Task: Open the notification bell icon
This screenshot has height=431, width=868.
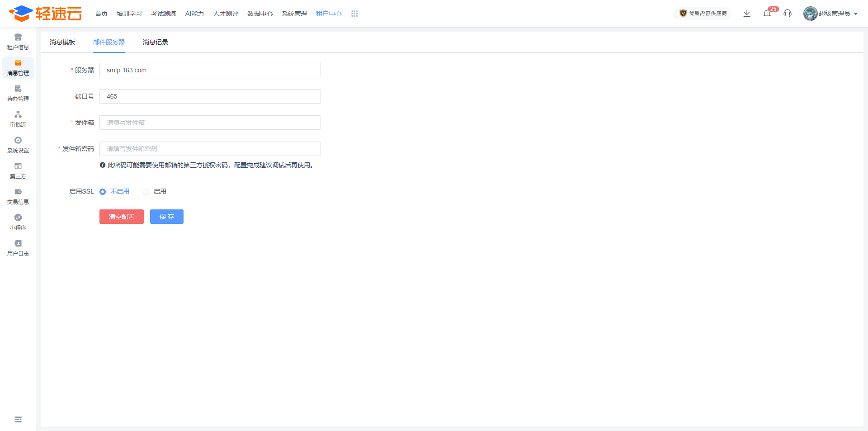Action: (x=767, y=14)
